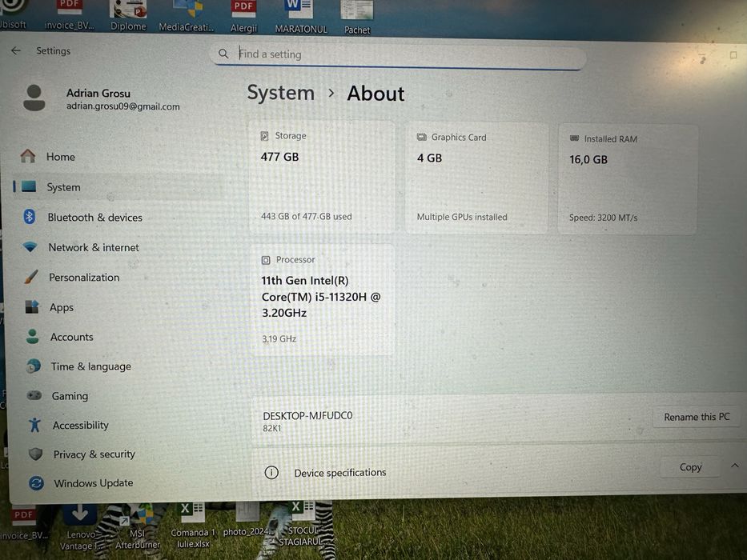
Task: Open Accessibility settings page
Action: [x=81, y=426]
